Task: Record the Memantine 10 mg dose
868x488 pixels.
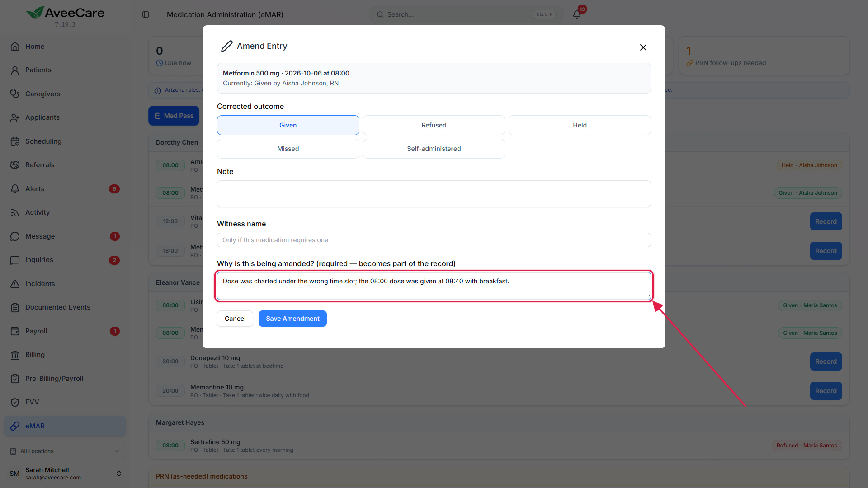Action: click(x=826, y=391)
